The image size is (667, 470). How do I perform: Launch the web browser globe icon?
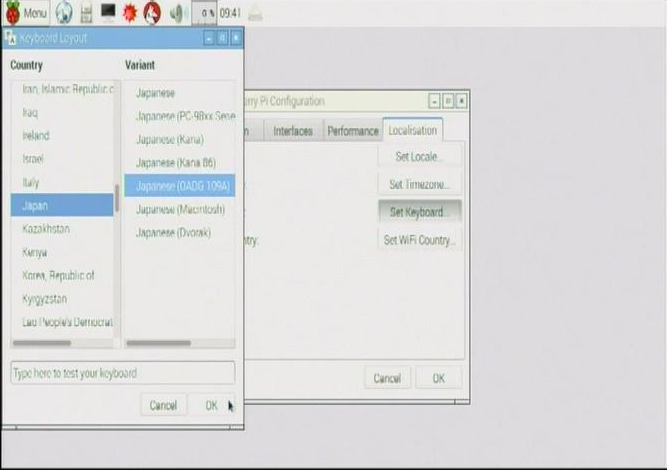point(64,13)
